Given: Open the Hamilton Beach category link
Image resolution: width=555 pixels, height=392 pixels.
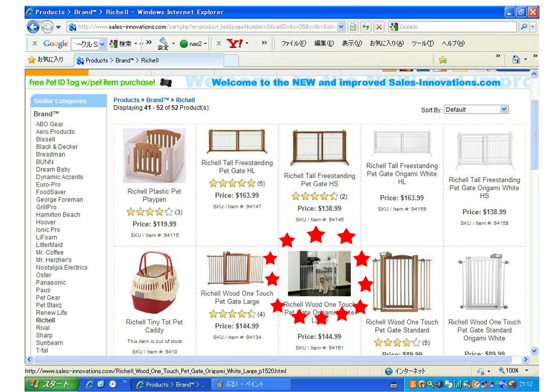Looking at the screenshot, I should click(x=58, y=215).
